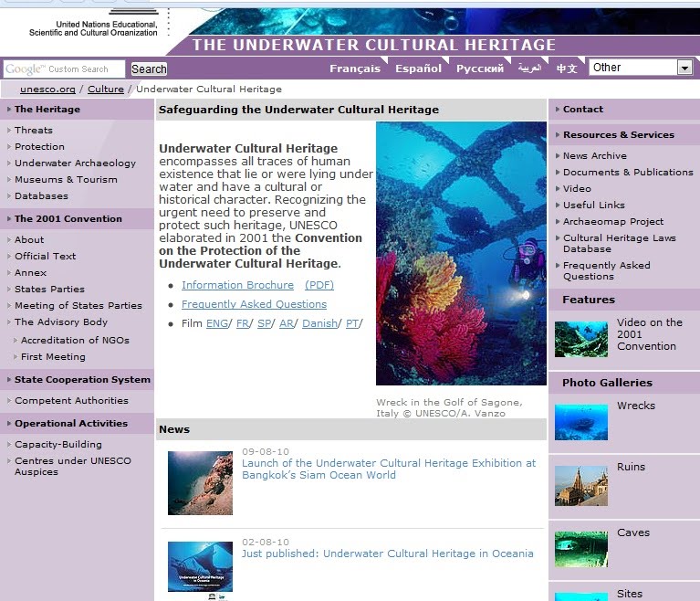
Task: Open Frequently Asked Questions in right sidebar
Action: pyautogui.click(x=606, y=270)
